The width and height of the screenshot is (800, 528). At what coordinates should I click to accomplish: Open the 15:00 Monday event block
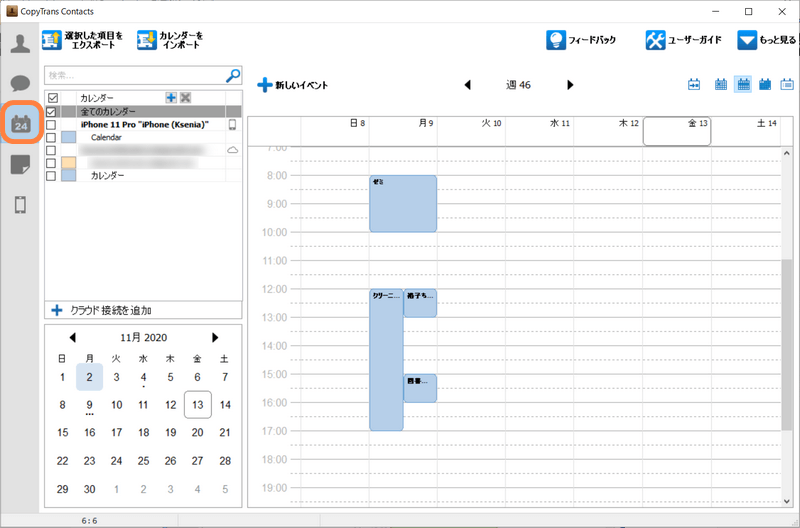click(x=420, y=388)
